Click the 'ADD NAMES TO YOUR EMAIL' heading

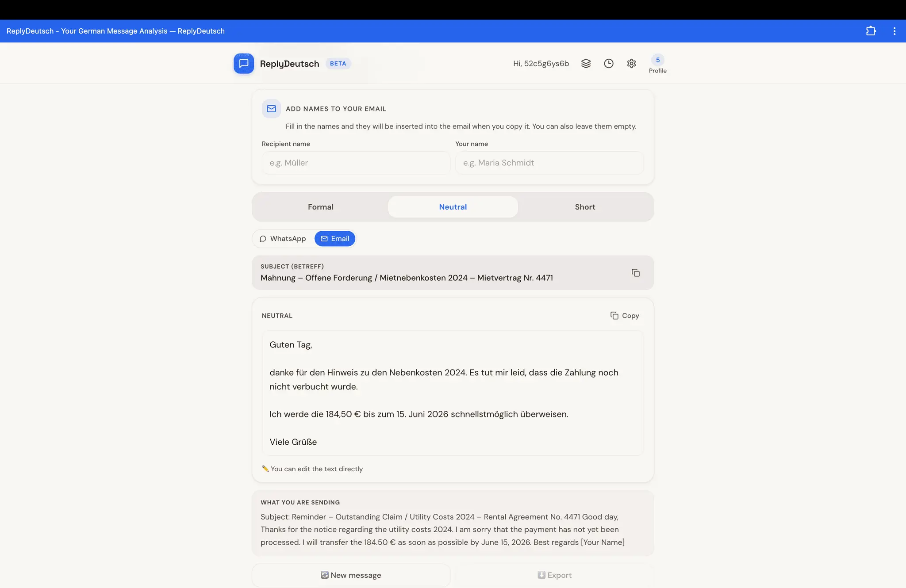point(336,109)
